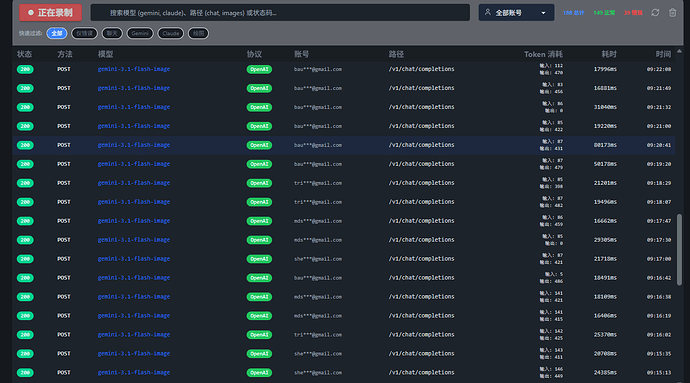Click the OpenAI badge in the 09:16:42 row
This screenshot has width=690, height=383.
pos(259,278)
